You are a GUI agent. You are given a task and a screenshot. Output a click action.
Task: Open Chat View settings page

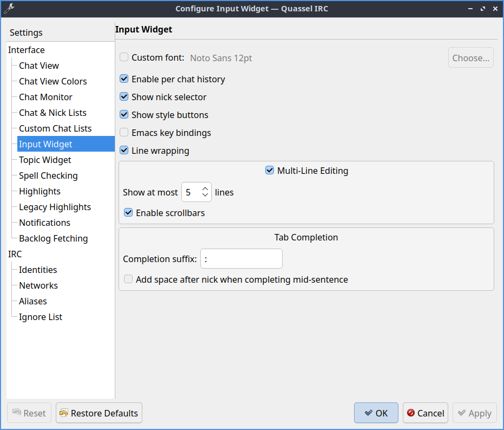point(39,66)
